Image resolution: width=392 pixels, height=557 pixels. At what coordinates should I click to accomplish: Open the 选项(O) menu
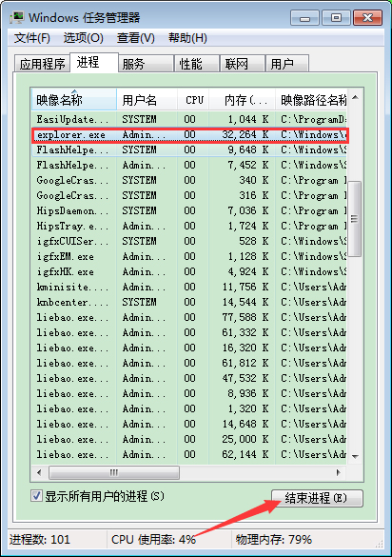[84, 38]
